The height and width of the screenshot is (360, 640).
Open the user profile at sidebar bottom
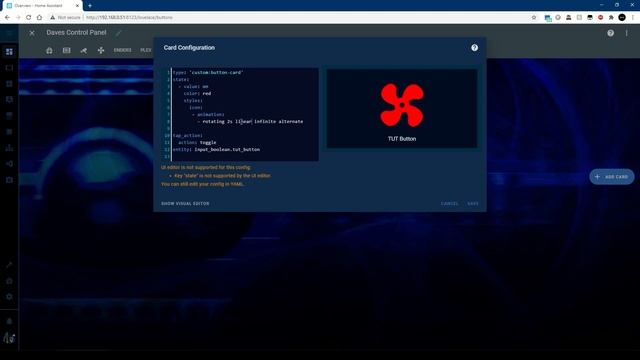[x=9, y=338]
